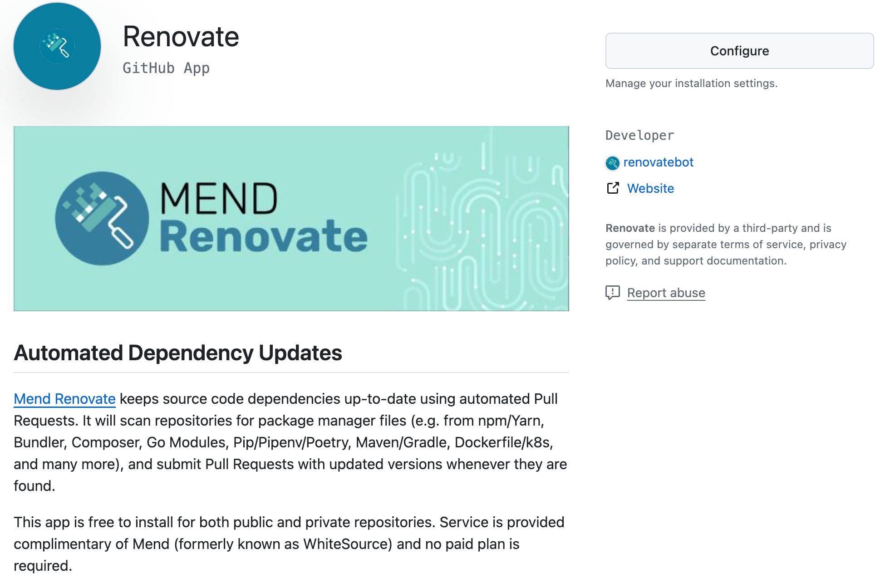Viewport: 885px width, 588px height.
Task: Open the renovatebot developer profile link
Action: (659, 162)
